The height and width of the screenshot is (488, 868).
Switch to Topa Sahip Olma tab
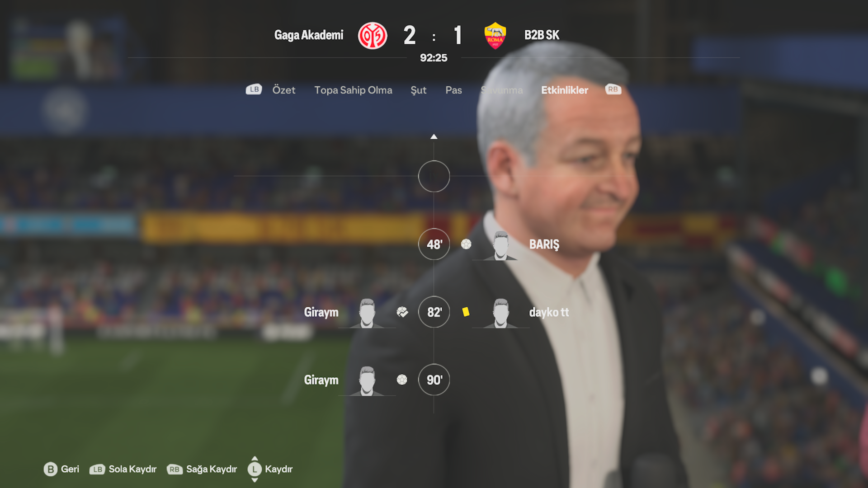(x=353, y=90)
